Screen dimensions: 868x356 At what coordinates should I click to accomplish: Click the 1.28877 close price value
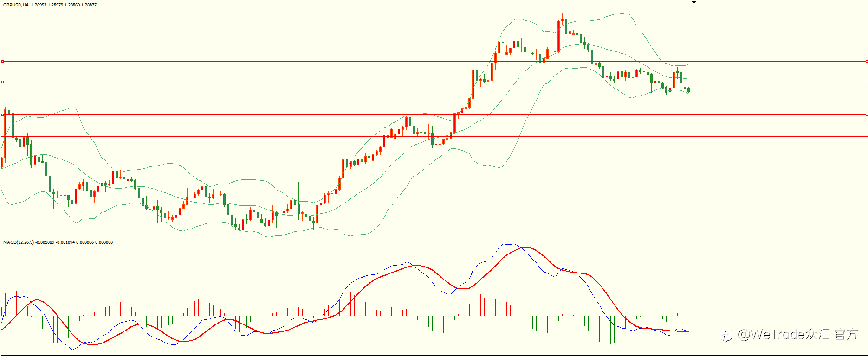(x=89, y=5)
